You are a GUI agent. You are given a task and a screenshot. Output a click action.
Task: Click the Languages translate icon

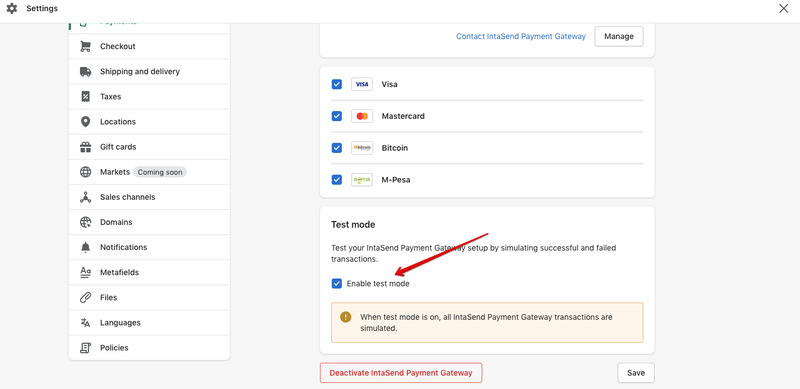click(x=86, y=323)
